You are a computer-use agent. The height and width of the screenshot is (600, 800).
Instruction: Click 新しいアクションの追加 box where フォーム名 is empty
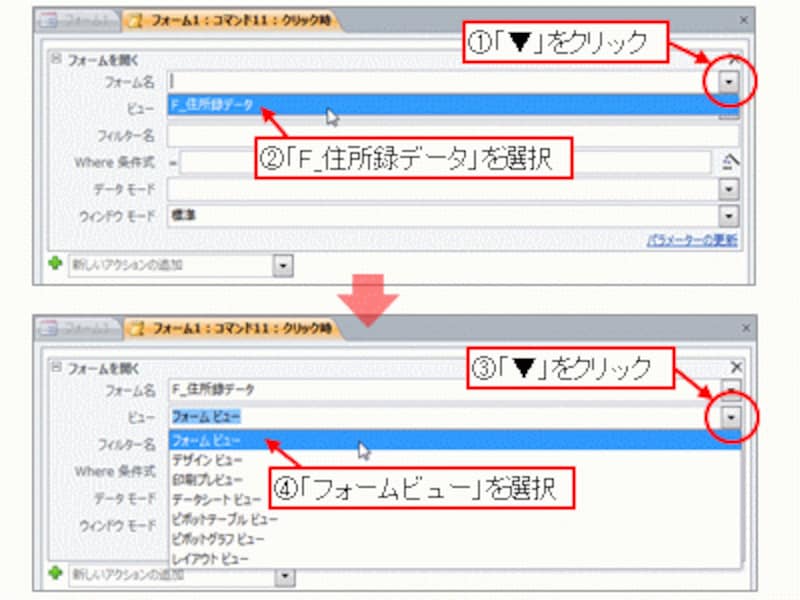click(x=171, y=265)
